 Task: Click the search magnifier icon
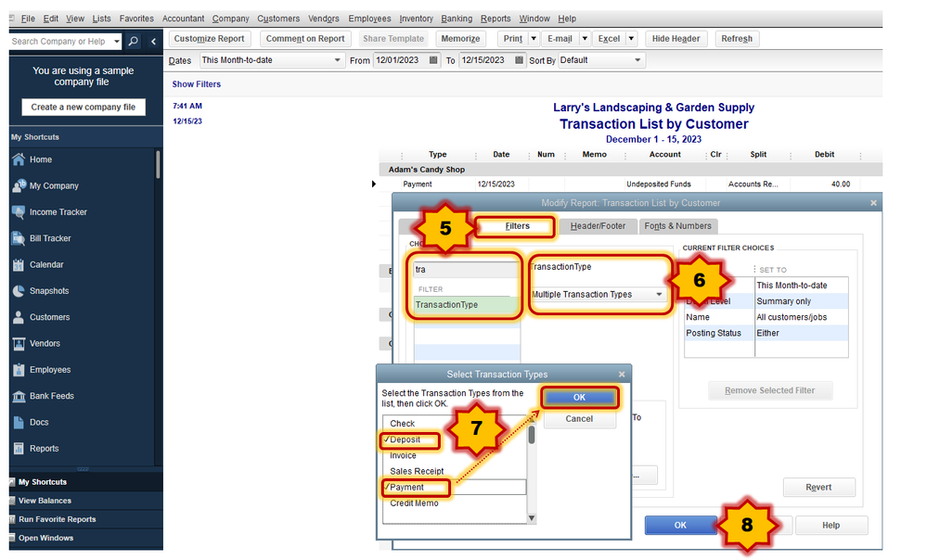tap(134, 42)
